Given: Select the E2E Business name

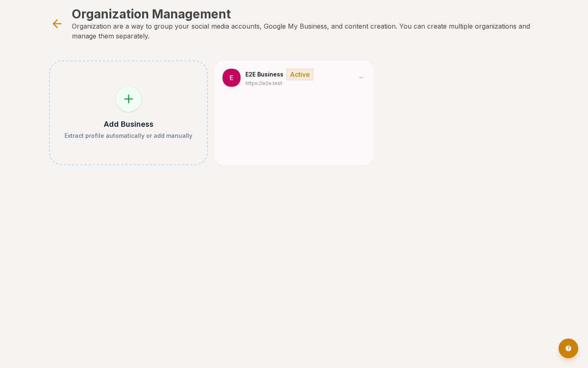Looking at the screenshot, I should coord(264,74).
